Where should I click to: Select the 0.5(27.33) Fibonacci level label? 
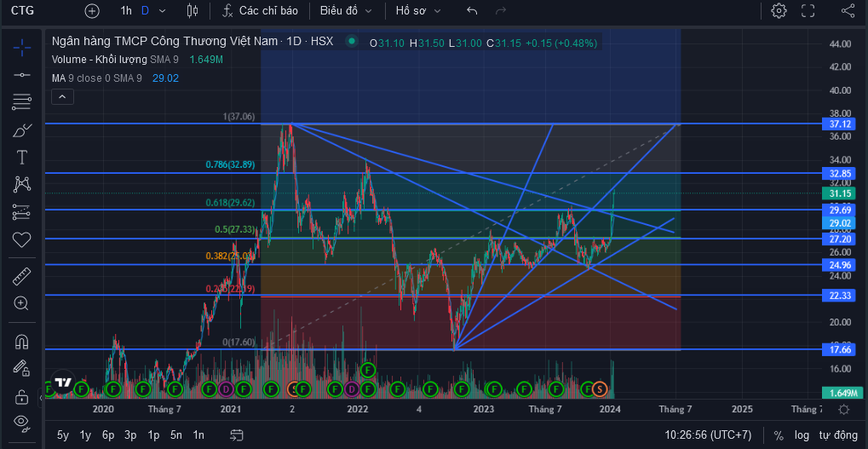pyautogui.click(x=235, y=229)
